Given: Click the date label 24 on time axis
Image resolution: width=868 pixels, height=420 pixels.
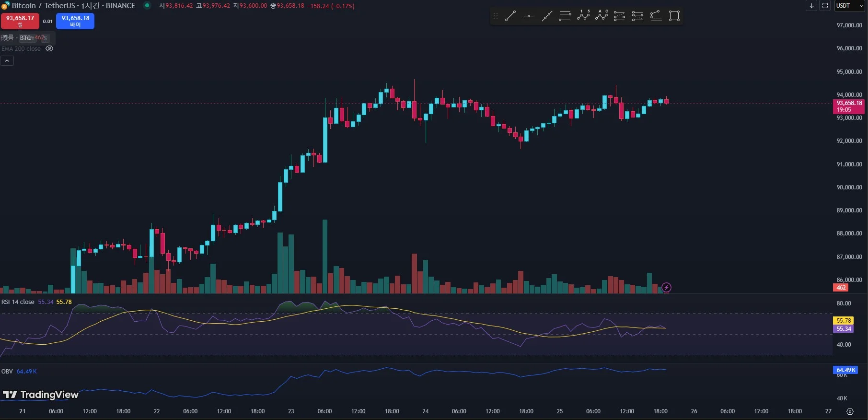Looking at the screenshot, I should point(425,411).
